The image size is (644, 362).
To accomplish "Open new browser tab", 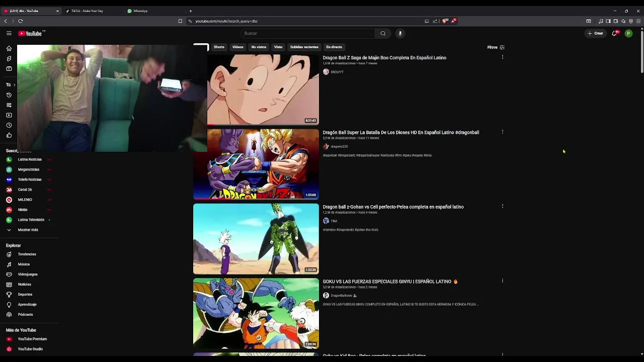I will pyautogui.click(x=190, y=11).
